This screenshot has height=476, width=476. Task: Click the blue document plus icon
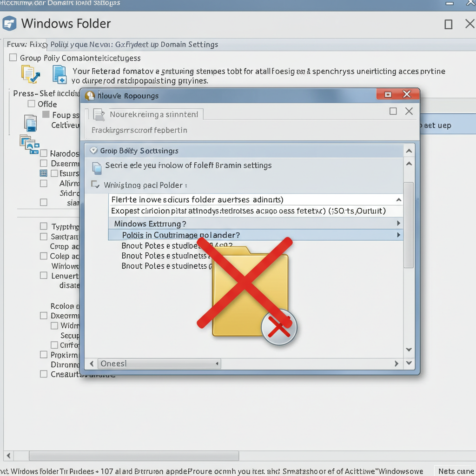[59, 74]
